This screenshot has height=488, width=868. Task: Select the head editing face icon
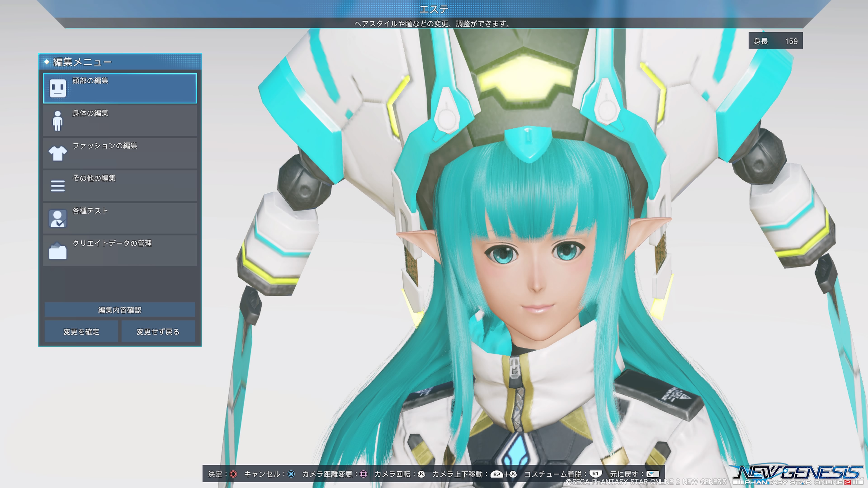(x=58, y=88)
